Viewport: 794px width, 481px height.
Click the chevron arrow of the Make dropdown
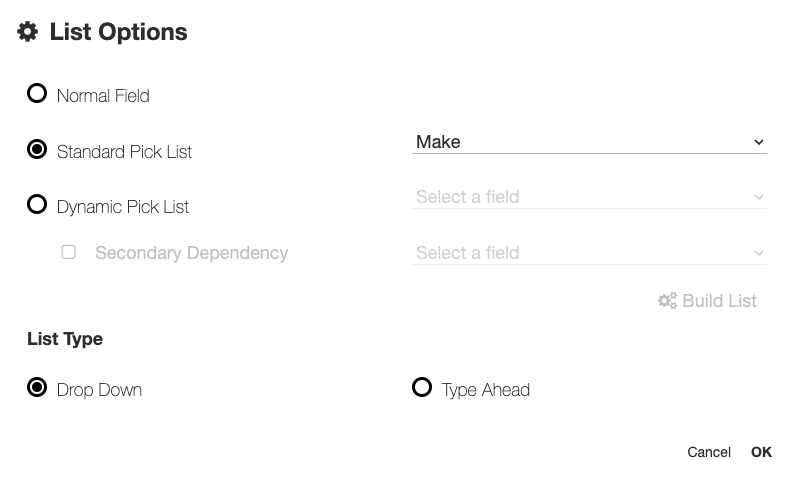[758, 143]
